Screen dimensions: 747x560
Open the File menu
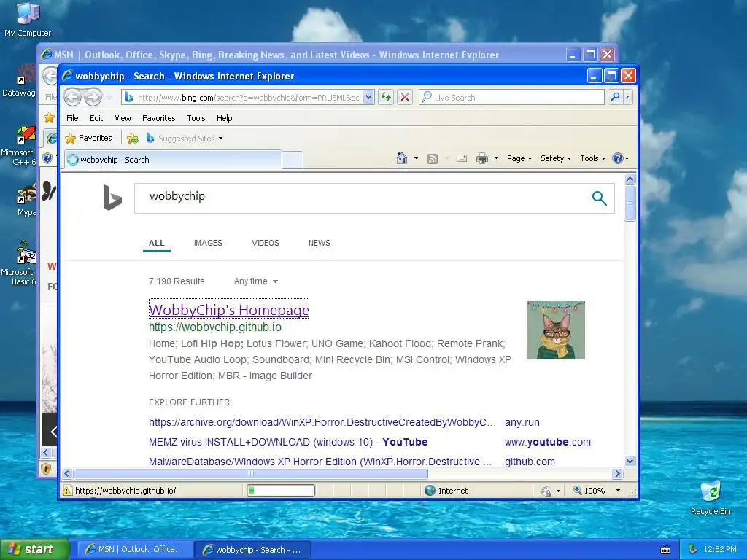point(72,118)
